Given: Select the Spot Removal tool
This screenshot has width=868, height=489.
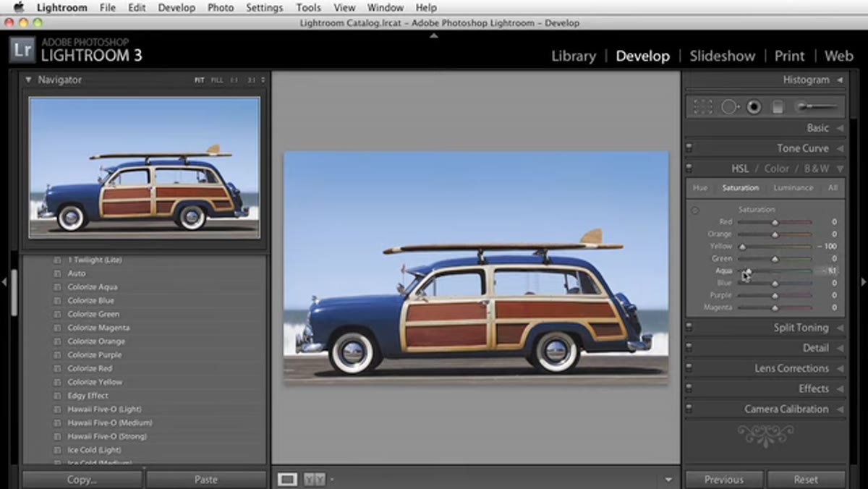Looking at the screenshot, I should (729, 107).
